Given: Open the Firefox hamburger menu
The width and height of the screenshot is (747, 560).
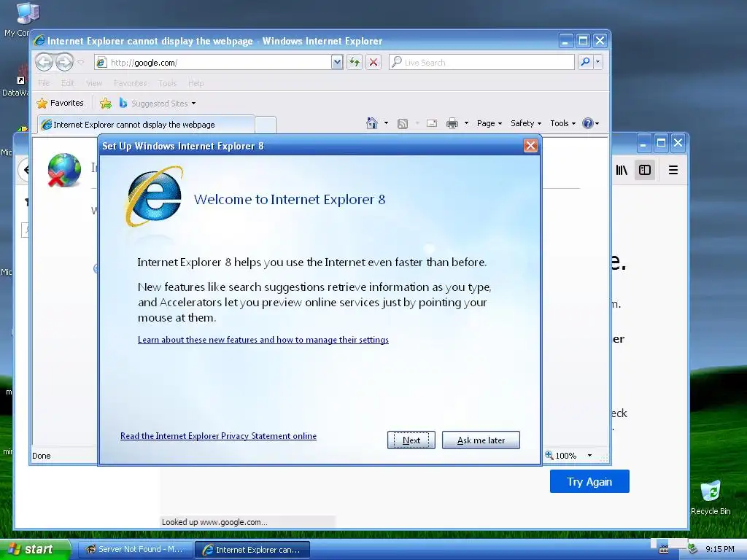Looking at the screenshot, I should (x=673, y=170).
